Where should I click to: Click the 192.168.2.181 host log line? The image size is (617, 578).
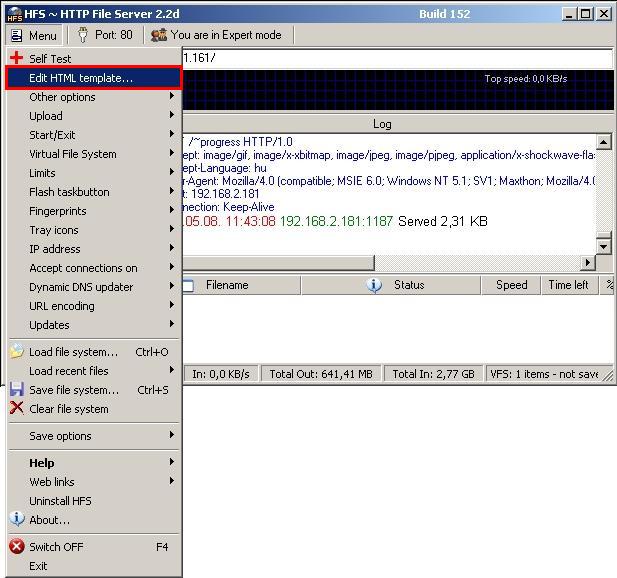click(x=221, y=194)
